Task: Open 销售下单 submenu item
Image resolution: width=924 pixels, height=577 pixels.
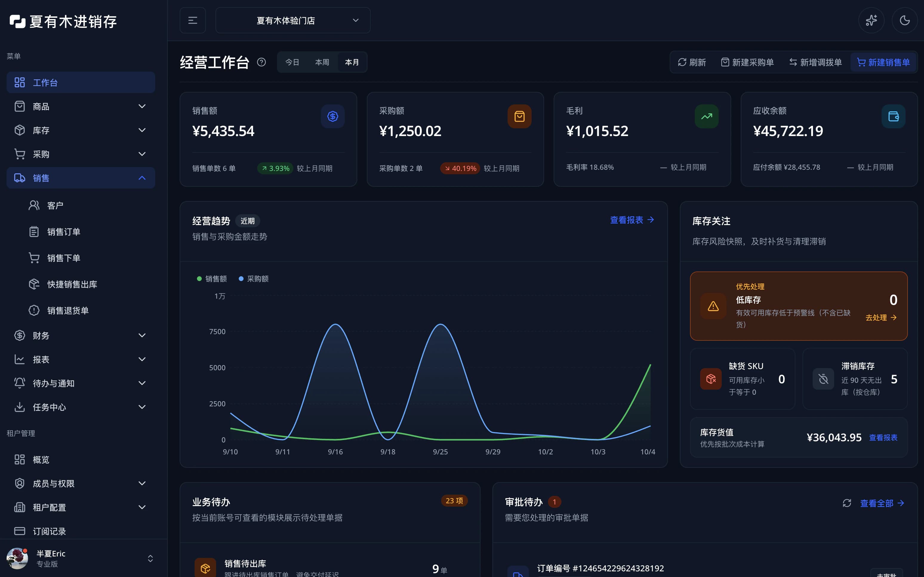Action: click(88, 258)
